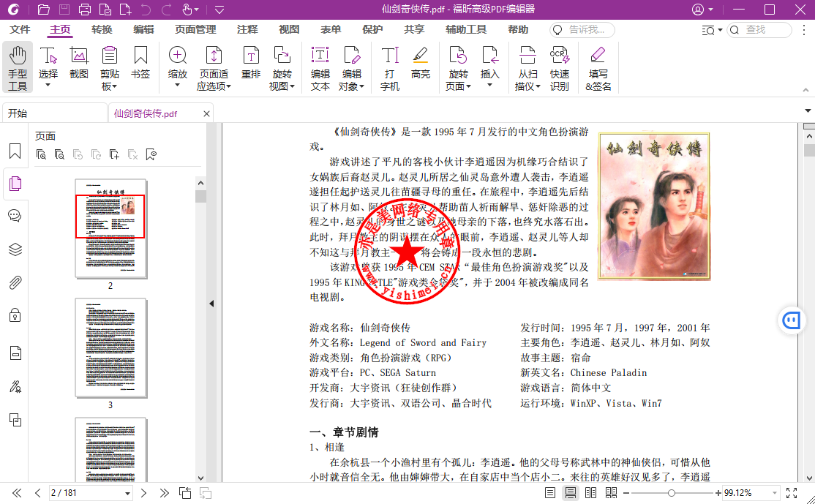The image size is (815, 504).
Task: Expand the 剪贴板 clipboard dropdown
Action: (114, 87)
